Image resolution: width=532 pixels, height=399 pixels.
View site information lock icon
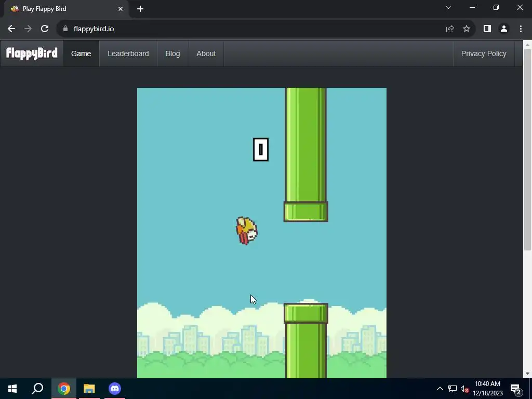[x=65, y=29]
